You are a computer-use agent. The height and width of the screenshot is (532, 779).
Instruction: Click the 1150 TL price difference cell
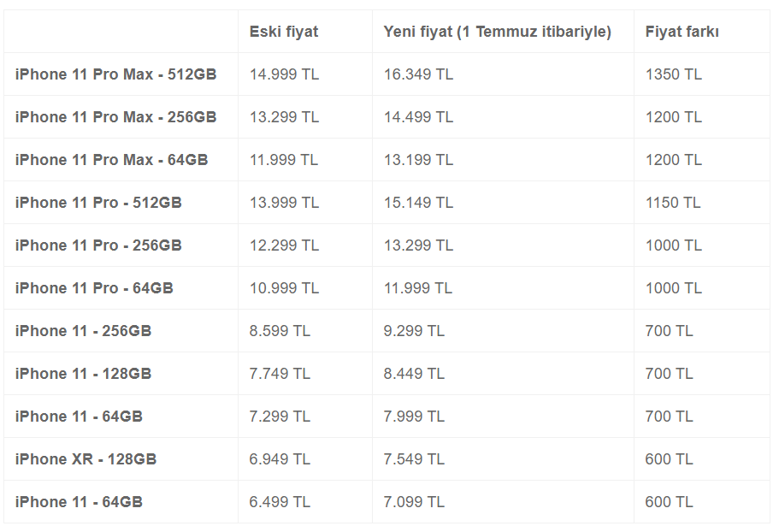[673, 203]
